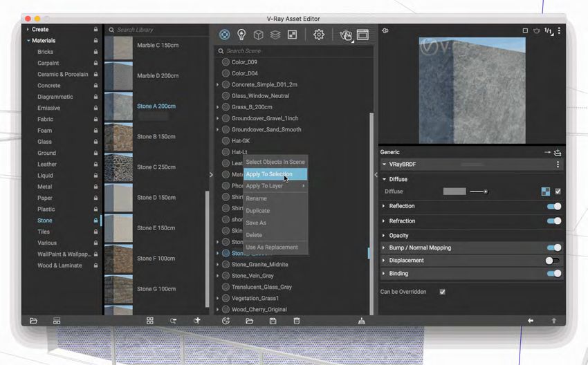Click the up arrow icon at bottom right
Screen dimensions: 588x365
pos(554,321)
